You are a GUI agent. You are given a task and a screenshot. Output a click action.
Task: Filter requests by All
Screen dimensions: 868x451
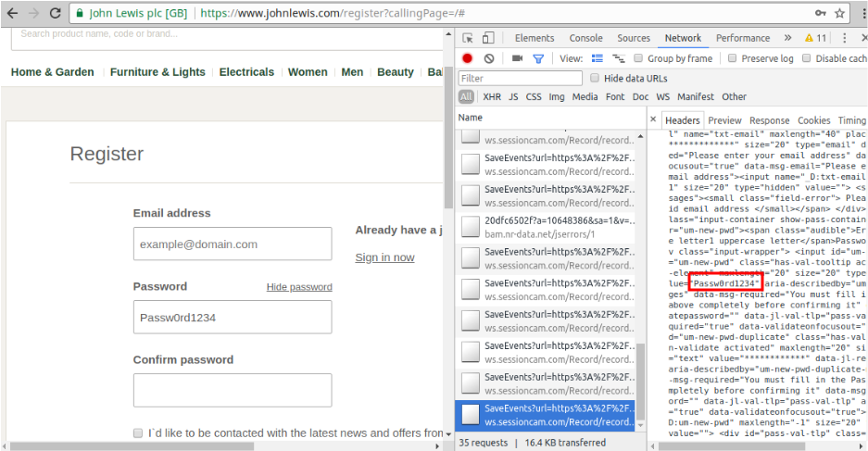pos(466,97)
